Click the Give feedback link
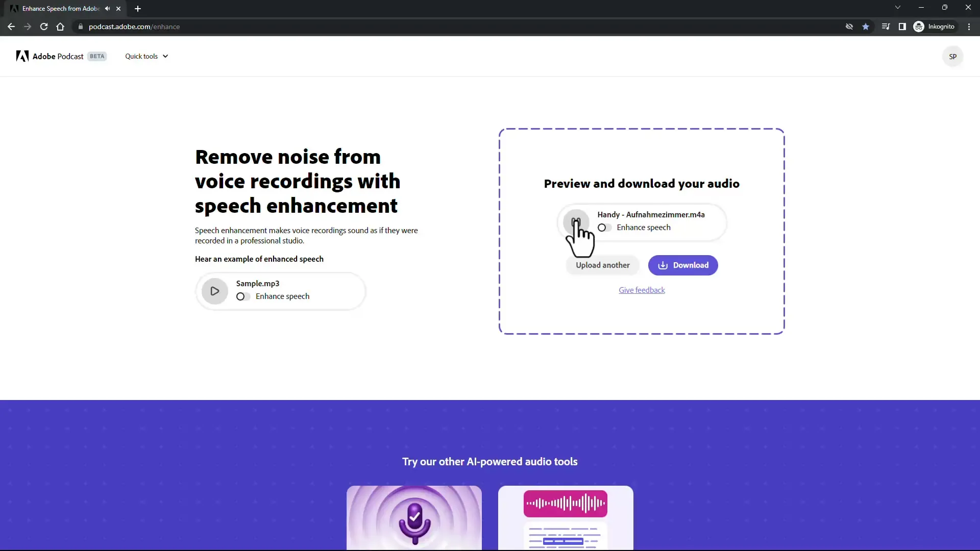 642,290
